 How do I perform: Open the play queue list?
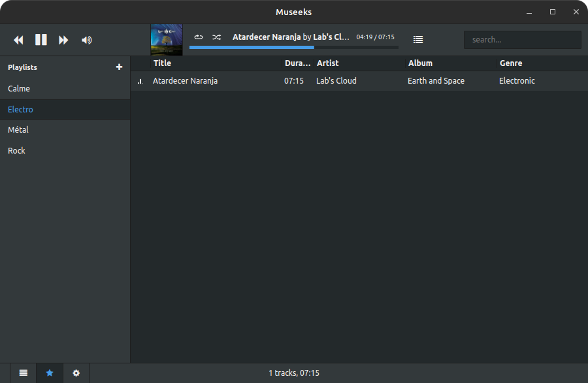point(418,40)
